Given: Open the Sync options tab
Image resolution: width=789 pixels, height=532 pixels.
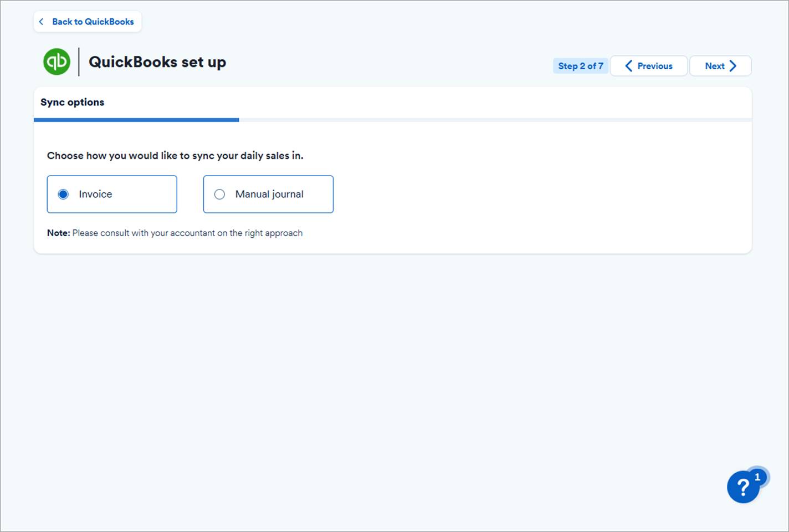Looking at the screenshot, I should pyautogui.click(x=72, y=103).
